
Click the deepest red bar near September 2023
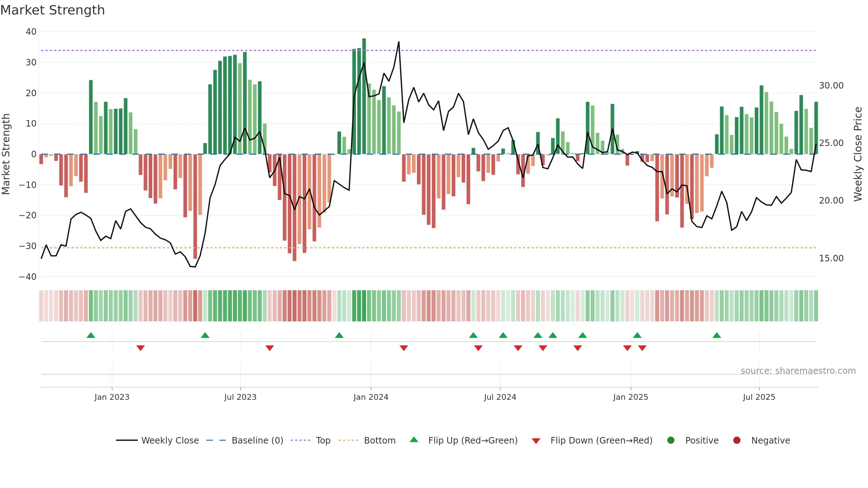pos(294,207)
